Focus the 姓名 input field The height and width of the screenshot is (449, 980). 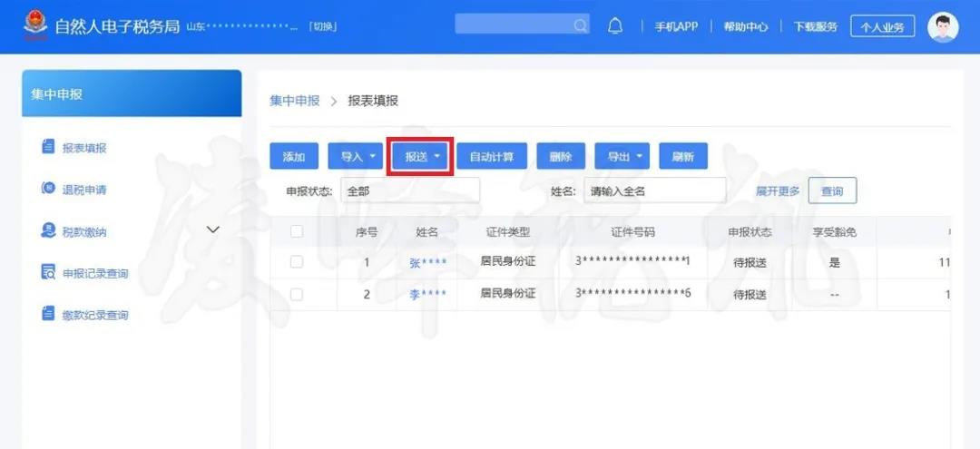pyautogui.click(x=655, y=191)
